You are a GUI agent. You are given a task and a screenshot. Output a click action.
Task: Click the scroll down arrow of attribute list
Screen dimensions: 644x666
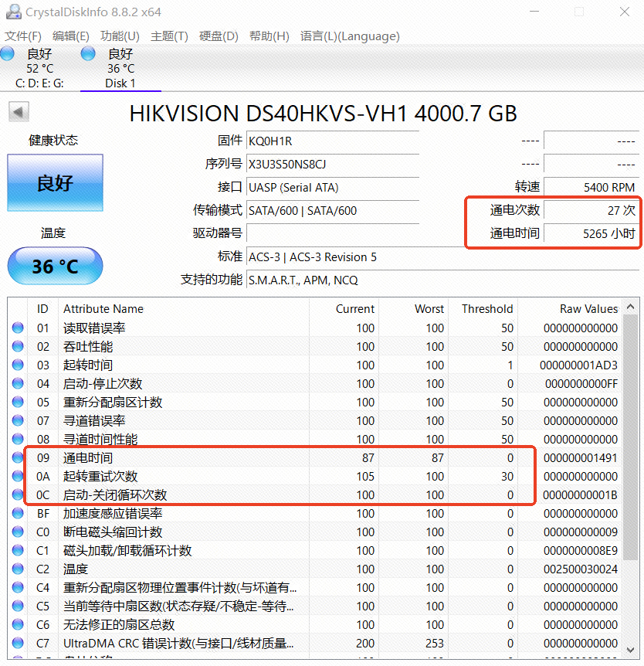point(630,651)
